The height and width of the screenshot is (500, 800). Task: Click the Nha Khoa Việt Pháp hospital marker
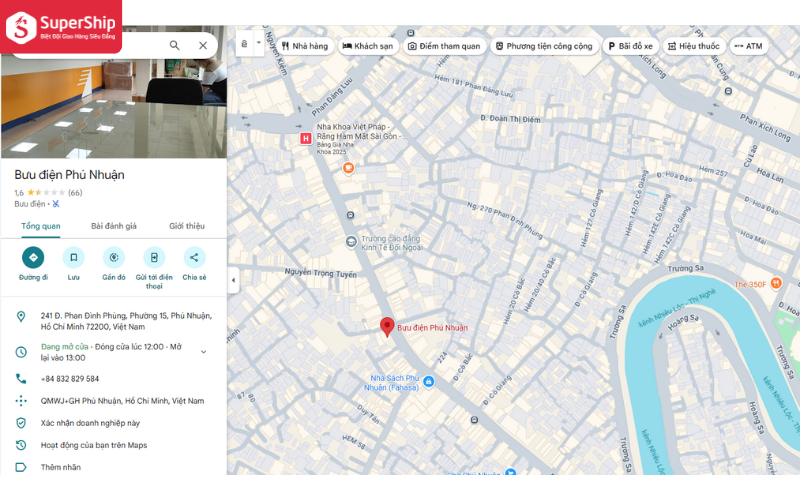(x=306, y=138)
